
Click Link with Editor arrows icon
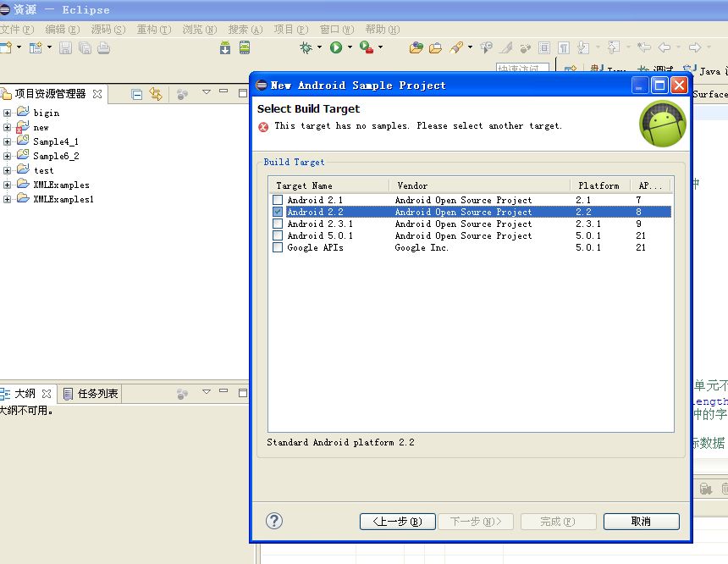point(156,94)
